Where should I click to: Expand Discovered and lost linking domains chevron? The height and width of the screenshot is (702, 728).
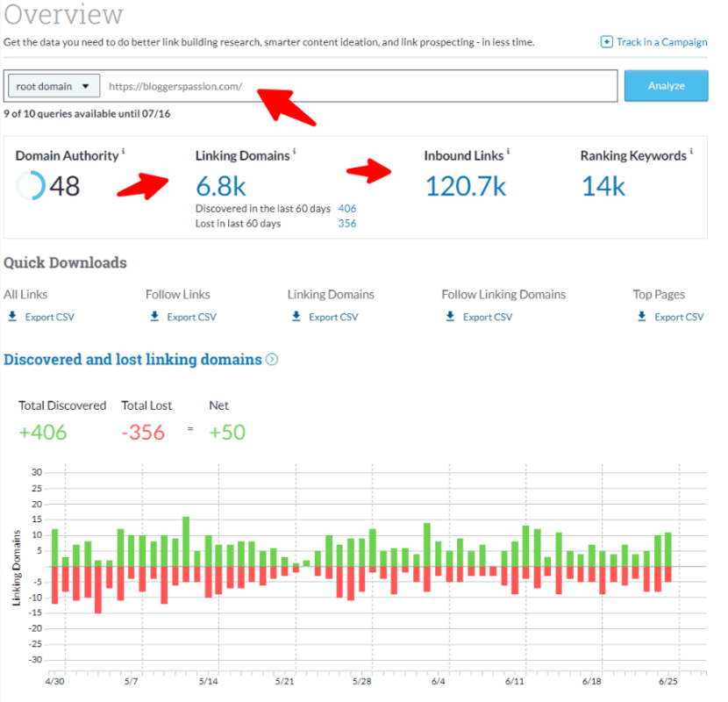[x=272, y=359]
